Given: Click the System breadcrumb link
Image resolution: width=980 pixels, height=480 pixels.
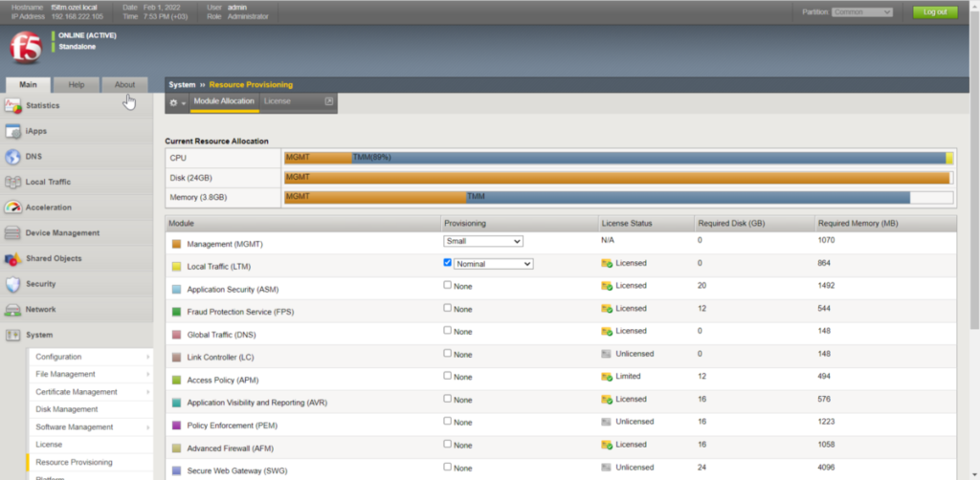Looking at the screenshot, I should 182,85.
